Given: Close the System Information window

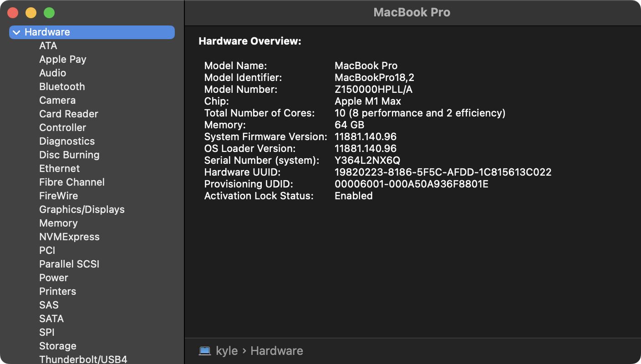Looking at the screenshot, I should pos(13,13).
